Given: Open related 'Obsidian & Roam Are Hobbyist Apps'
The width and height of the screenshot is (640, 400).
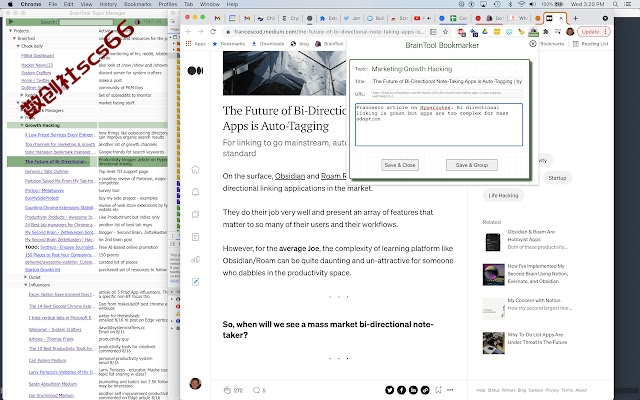Looking at the screenshot, I should (x=531, y=236).
